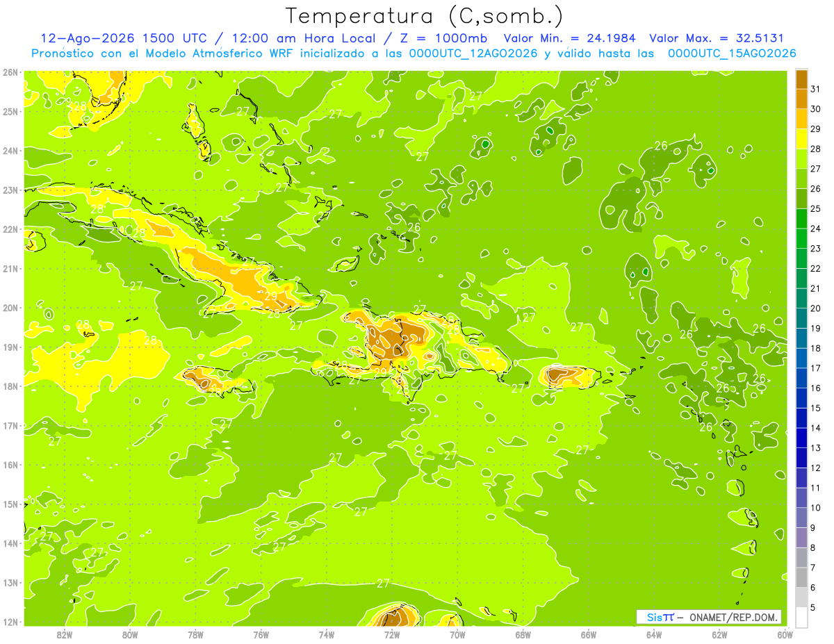Click the colorbar label "11"
The height and width of the screenshot is (644, 834).
815,488
